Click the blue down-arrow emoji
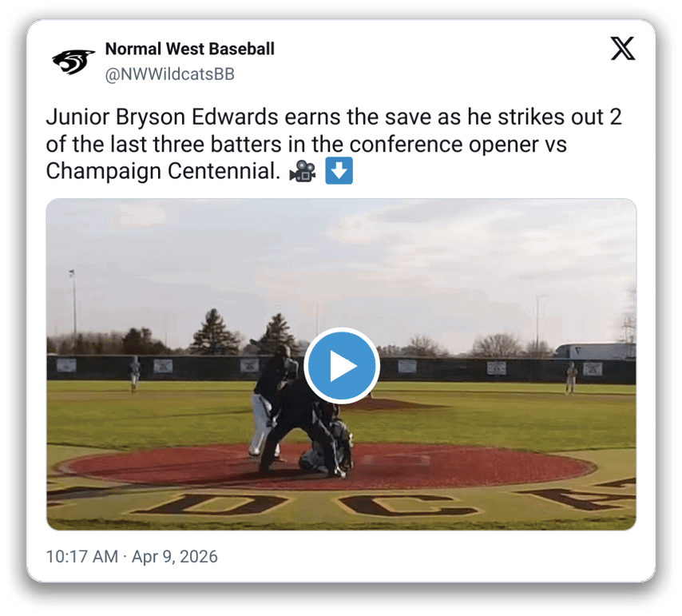Viewport: 682px width, 616px height. [339, 171]
